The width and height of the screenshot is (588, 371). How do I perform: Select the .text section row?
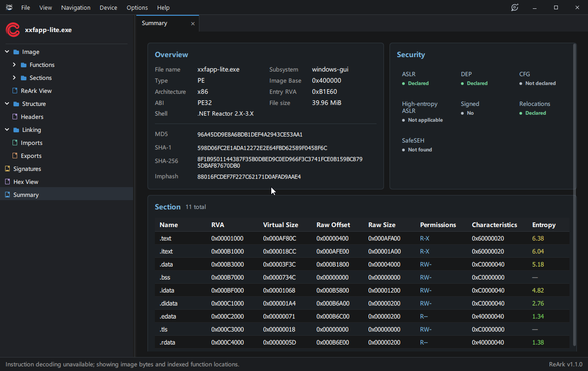click(362, 238)
